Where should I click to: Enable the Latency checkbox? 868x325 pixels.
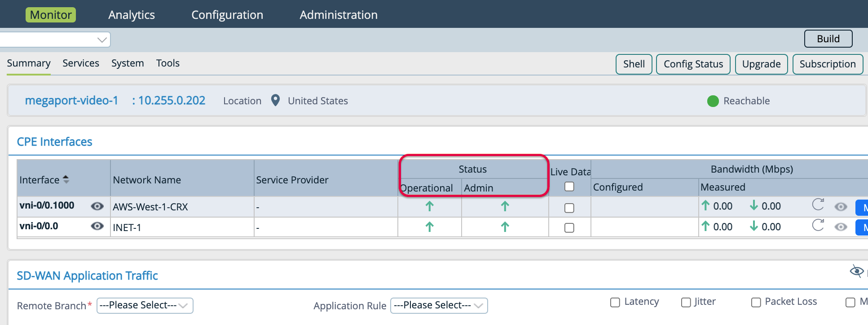click(615, 303)
